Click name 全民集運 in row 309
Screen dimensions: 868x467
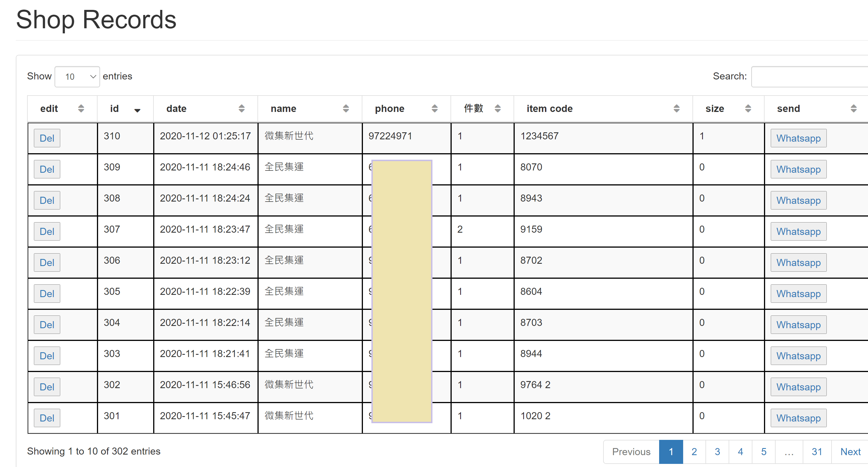284,167
